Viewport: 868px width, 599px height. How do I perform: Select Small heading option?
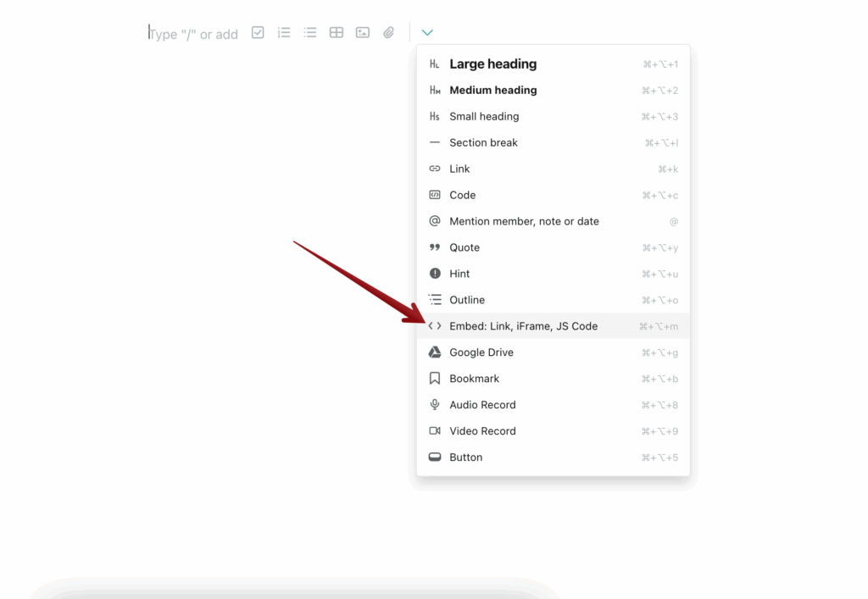(484, 117)
